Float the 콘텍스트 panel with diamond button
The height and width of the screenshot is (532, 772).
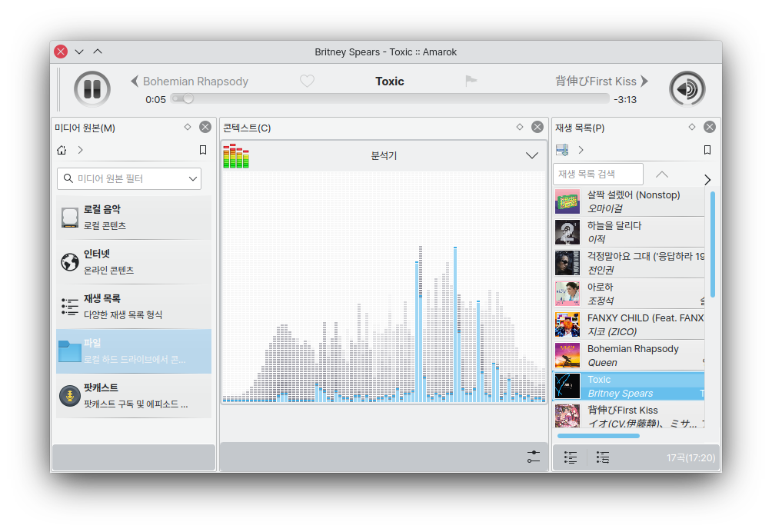520,127
